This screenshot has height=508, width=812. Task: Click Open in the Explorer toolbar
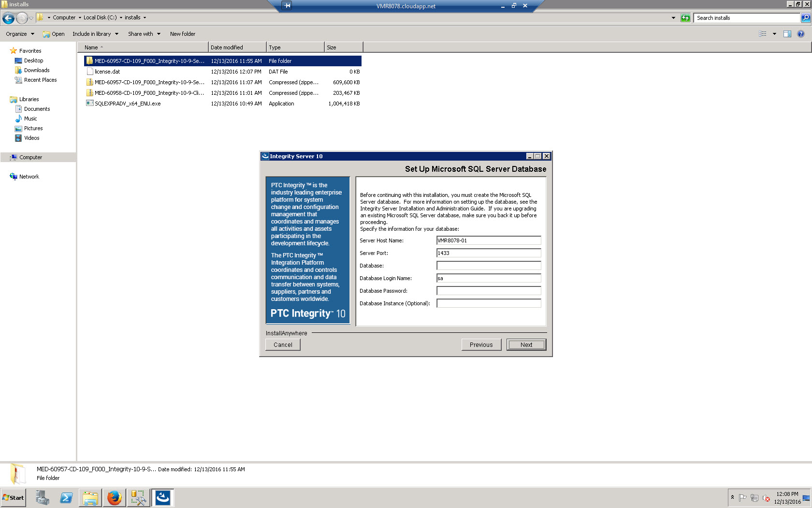coord(53,34)
